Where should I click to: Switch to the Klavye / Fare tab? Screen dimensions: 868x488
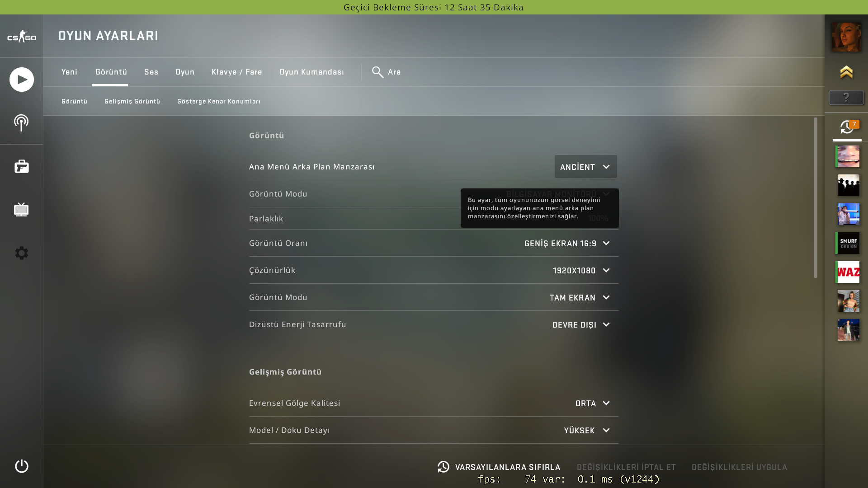pos(236,72)
